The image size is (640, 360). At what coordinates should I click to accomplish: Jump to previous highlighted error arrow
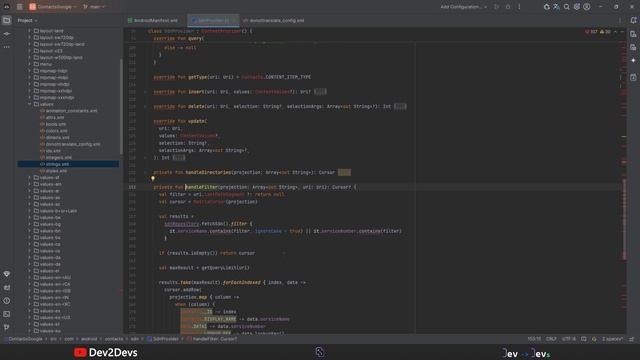point(616,31)
